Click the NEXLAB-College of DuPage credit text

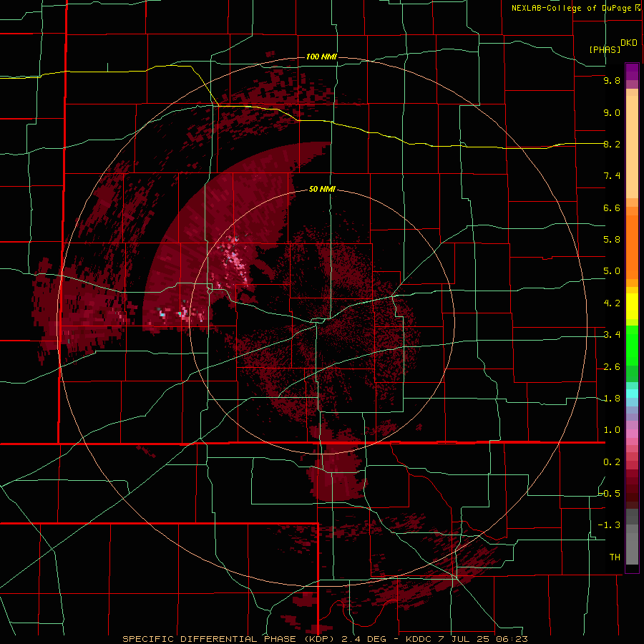tap(571, 8)
